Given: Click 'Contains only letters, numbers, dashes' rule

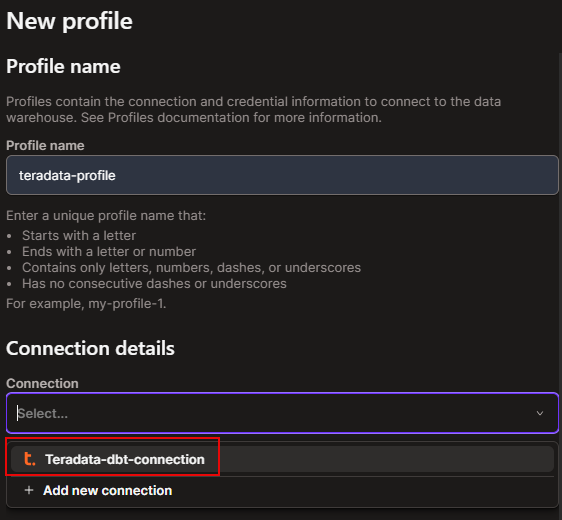Looking at the screenshot, I should [191, 268].
